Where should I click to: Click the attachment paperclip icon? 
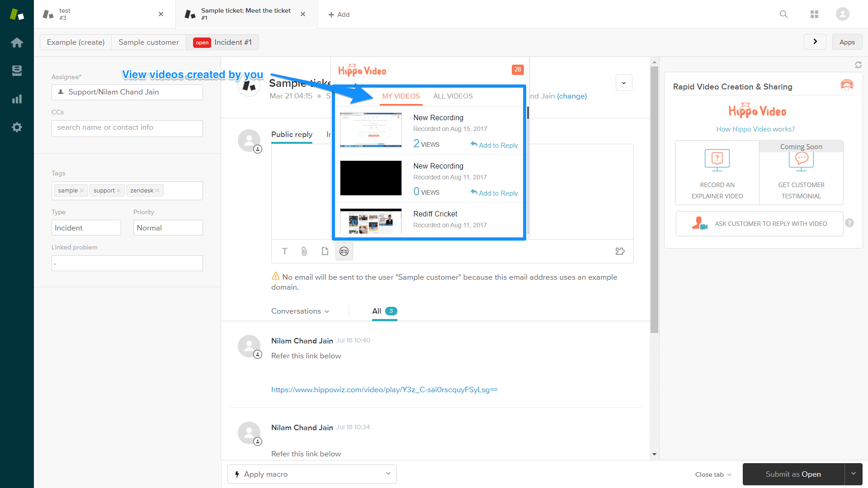pos(304,251)
